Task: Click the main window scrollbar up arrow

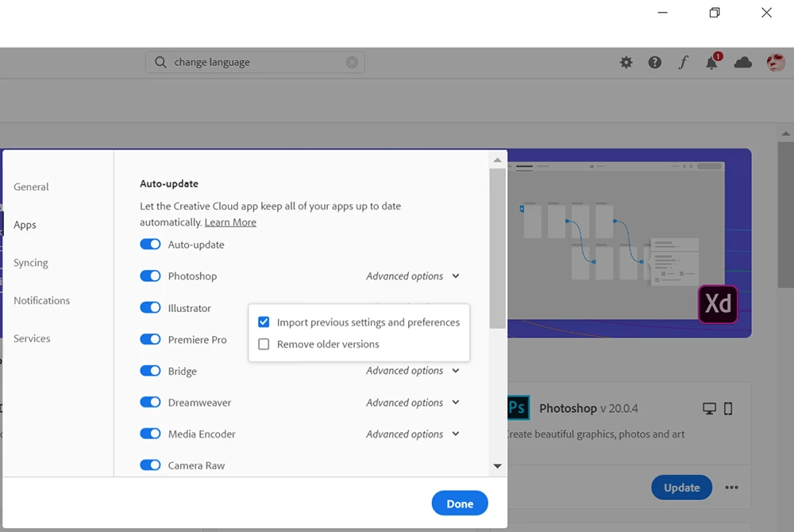Action: [785, 134]
